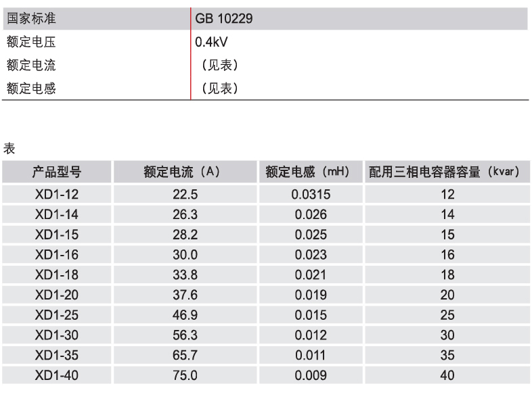Viewport: 532px width, 405px height.
Task: Select the 配用三相电容器容量 (kvar) header
Action: pos(444,172)
